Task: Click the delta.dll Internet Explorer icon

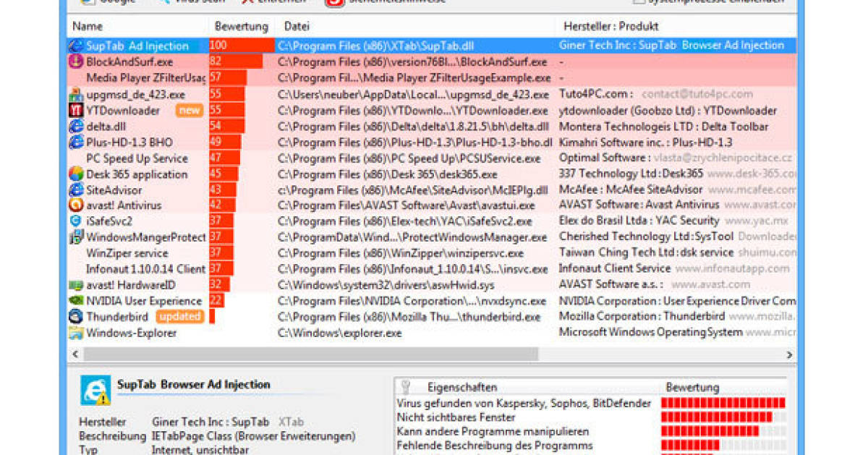Action: [x=75, y=127]
